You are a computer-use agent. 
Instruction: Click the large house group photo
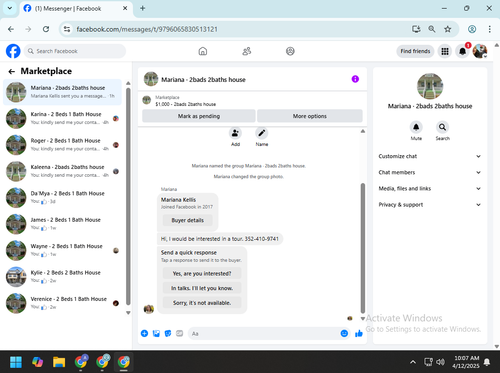click(430, 86)
